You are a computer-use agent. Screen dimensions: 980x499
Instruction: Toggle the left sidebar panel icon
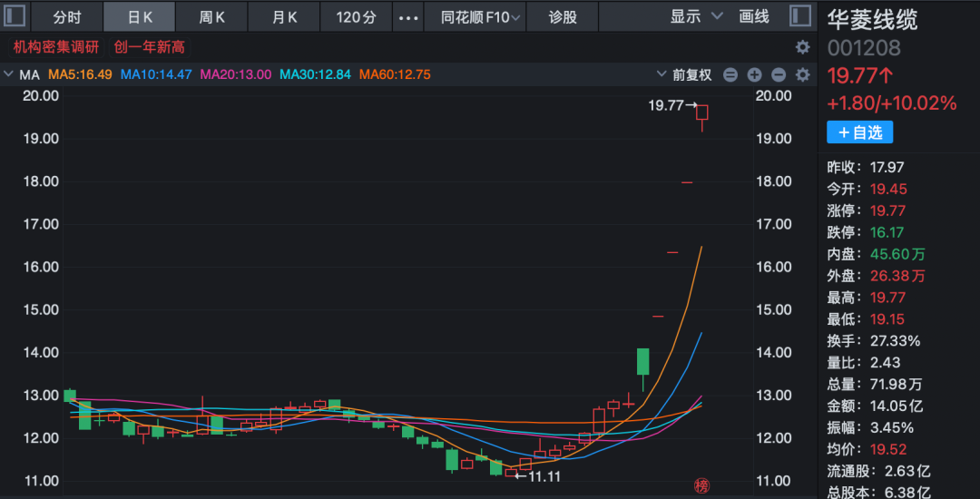(x=15, y=16)
